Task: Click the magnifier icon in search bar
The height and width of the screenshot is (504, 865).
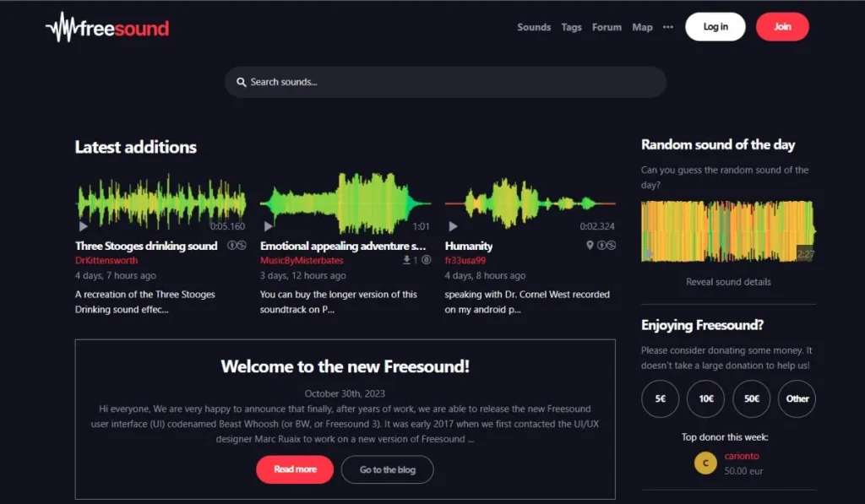Action: point(241,83)
